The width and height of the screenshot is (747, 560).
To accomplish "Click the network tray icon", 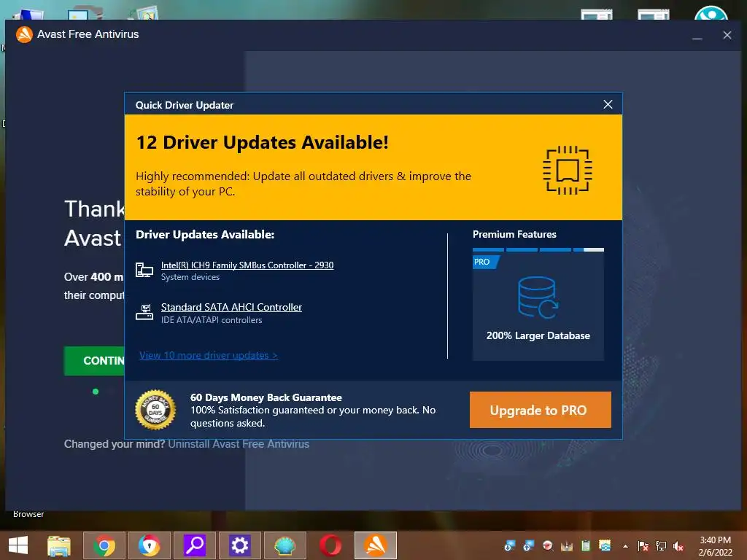I will [661, 545].
